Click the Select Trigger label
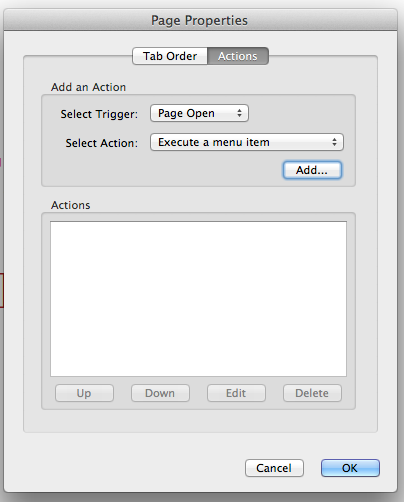The width and height of the screenshot is (404, 502). tap(99, 114)
